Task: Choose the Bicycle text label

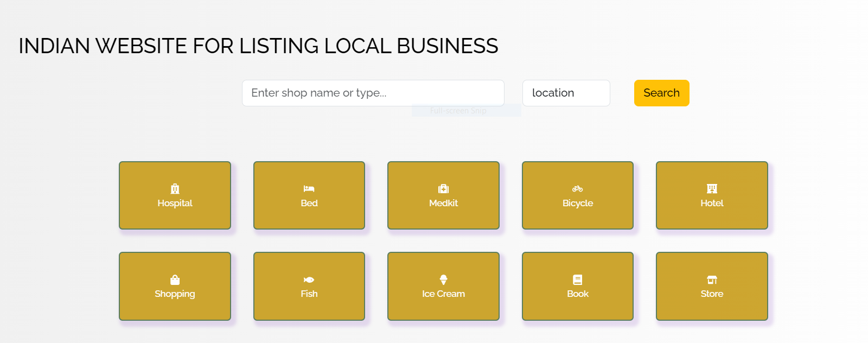Action: pos(577,203)
